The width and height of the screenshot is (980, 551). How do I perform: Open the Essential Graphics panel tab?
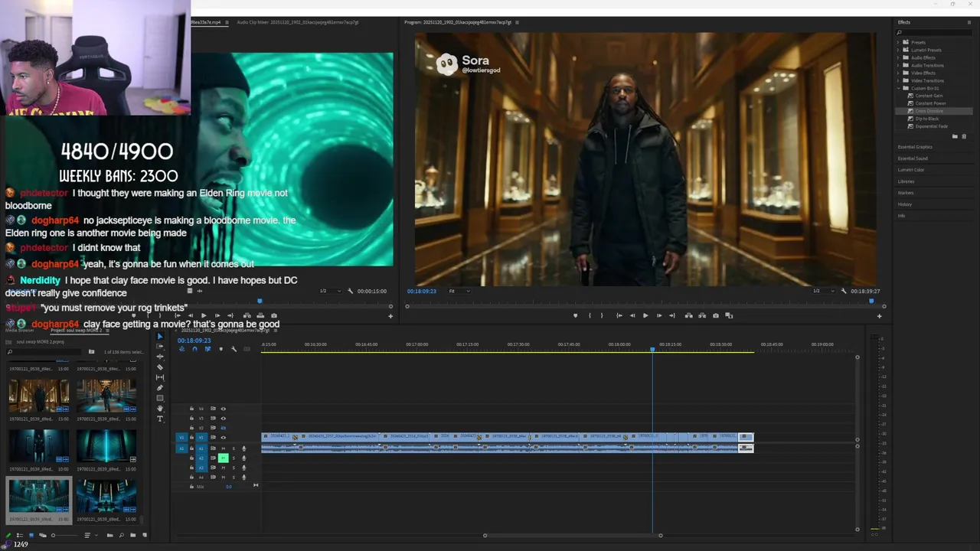point(915,147)
